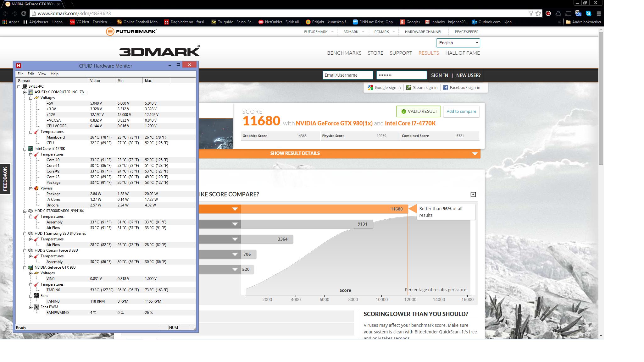Viewport: 644px width, 362px height.
Task: Open File menu in Hardware Monitor
Action: pos(20,74)
